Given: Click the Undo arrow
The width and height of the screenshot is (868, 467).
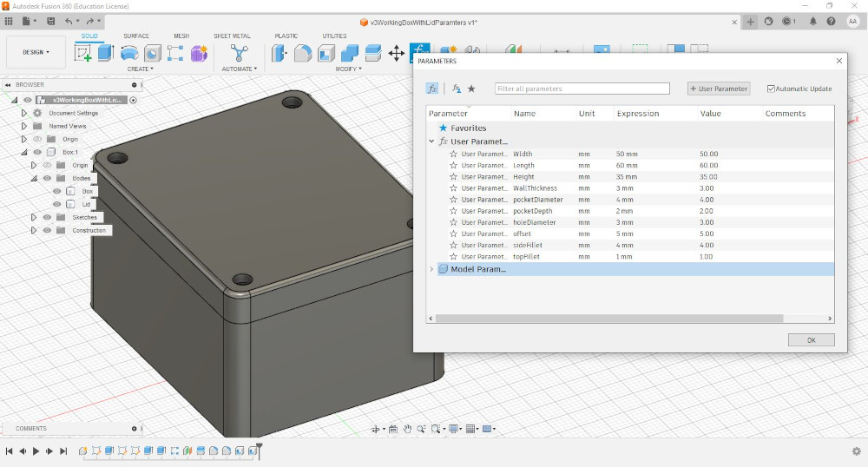Looking at the screenshot, I should (69, 21).
